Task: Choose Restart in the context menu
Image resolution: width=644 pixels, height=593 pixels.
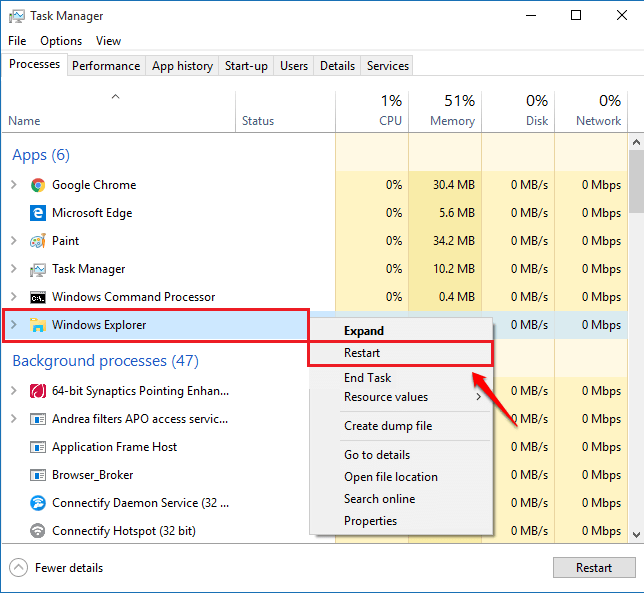Action: click(401, 353)
